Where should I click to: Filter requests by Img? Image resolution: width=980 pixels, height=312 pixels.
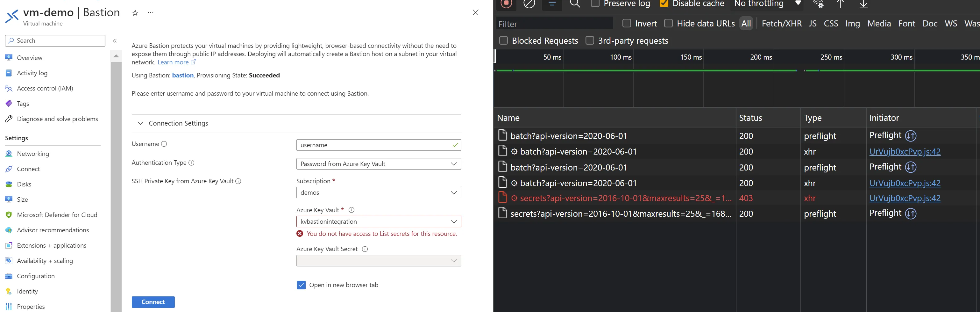click(x=853, y=24)
